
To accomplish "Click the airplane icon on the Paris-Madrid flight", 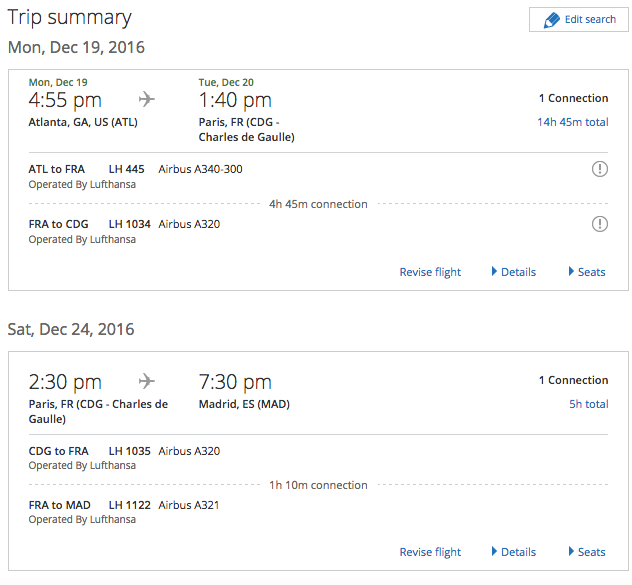I will [147, 381].
